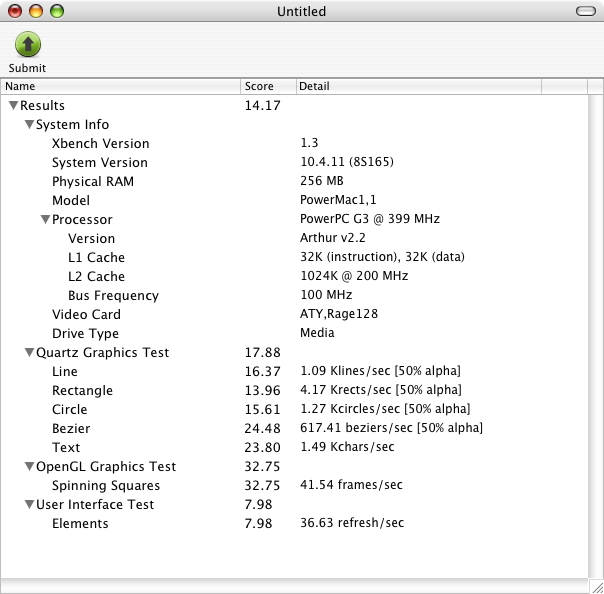Select the Physical RAM row
The image size is (604, 594).
click(x=92, y=182)
